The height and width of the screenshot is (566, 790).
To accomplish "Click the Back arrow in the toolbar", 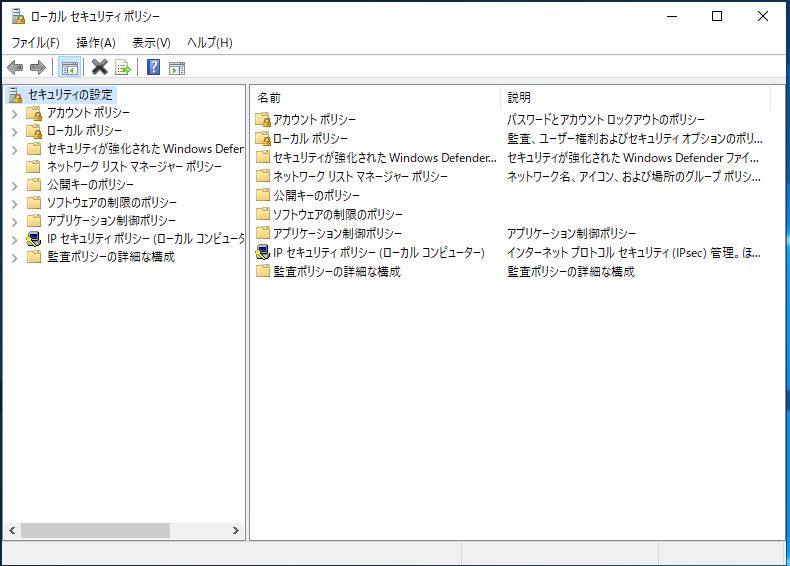I will pos(15,67).
